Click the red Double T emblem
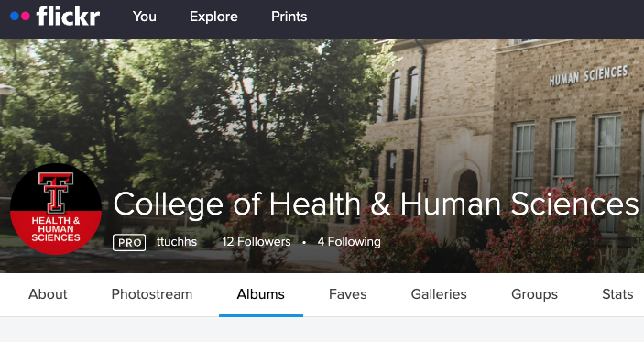The width and height of the screenshot is (644, 342). tap(56, 192)
